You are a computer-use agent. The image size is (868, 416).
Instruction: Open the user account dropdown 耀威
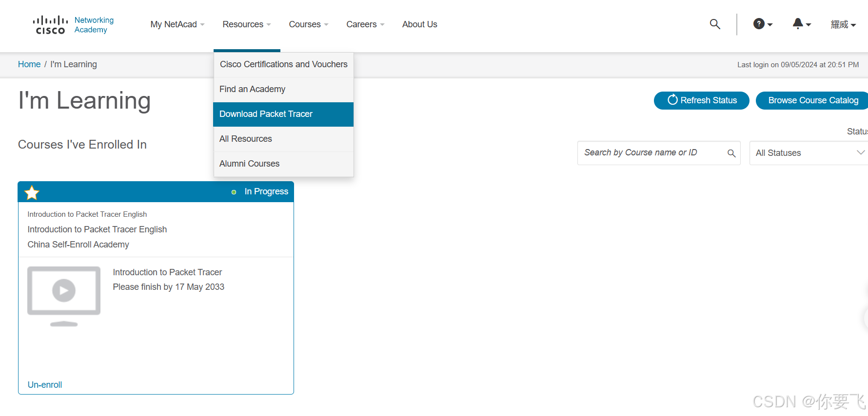[x=843, y=24]
